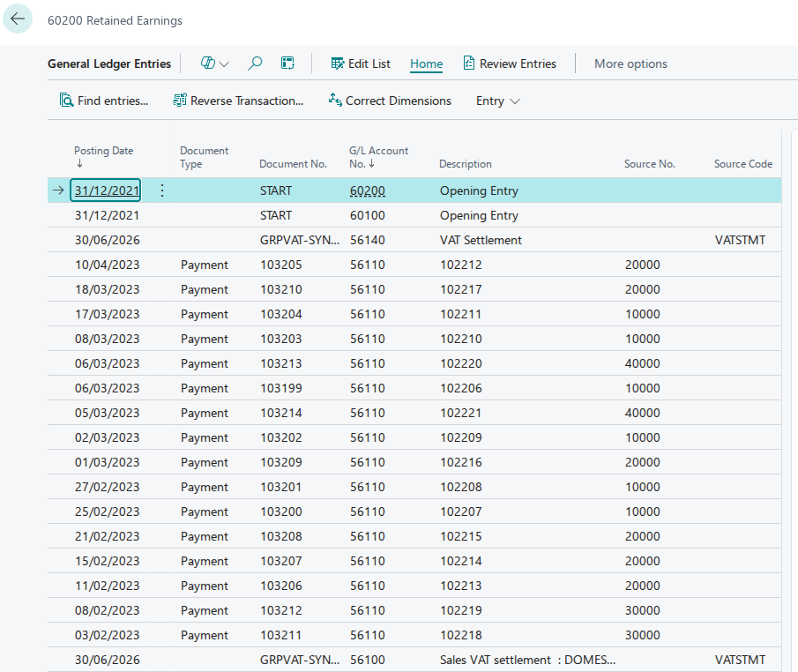Click Correct Dimensions action
Image resolution: width=798 pixels, height=672 pixels.
[390, 101]
